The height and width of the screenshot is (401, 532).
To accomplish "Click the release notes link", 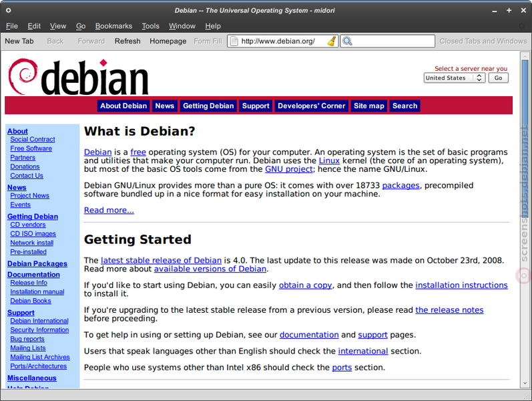I will [449, 310].
